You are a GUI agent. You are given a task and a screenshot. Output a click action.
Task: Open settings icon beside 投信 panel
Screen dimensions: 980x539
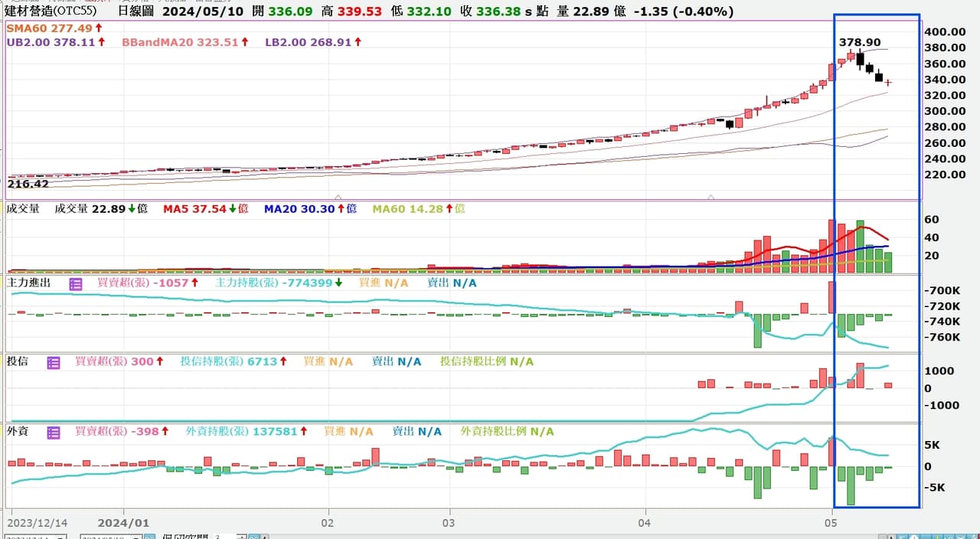click(x=54, y=362)
